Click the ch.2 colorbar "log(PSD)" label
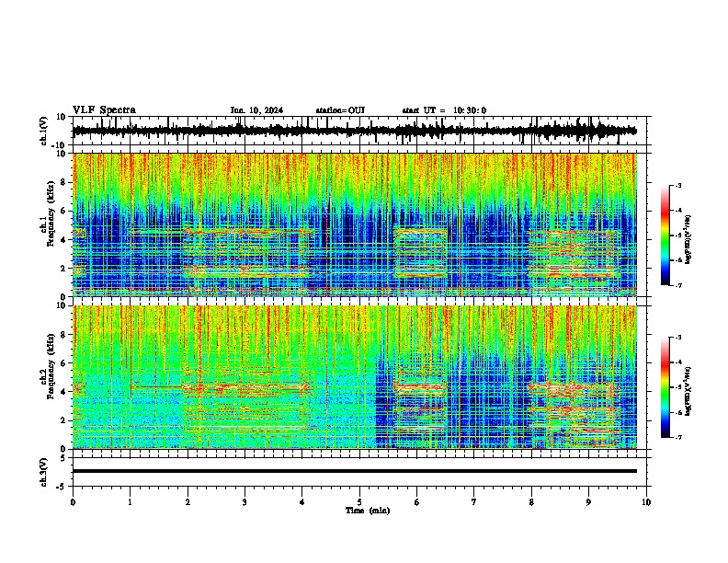This screenshot has height=563, width=728. (x=688, y=391)
